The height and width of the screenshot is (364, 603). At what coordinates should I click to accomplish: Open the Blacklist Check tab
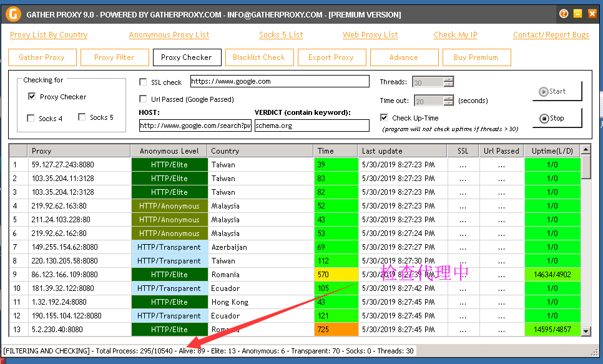[259, 57]
